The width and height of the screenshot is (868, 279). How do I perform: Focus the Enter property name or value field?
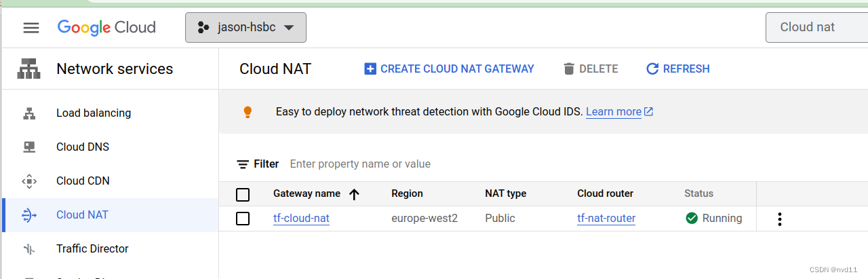pyautogui.click(x=360, y=164)
